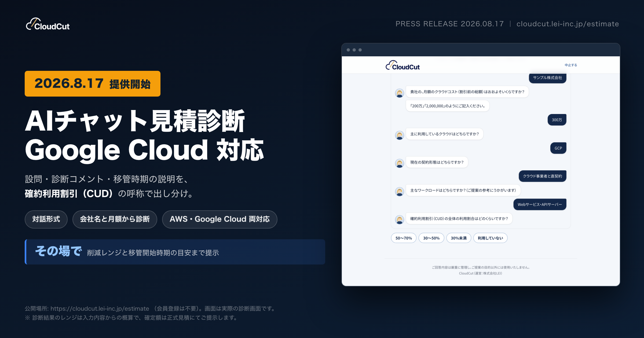The height and width of the screenshot is (338, 644).
Task: Click the footnote starting with ※ 診断結果のレンジ
Action: coord(131,318)
